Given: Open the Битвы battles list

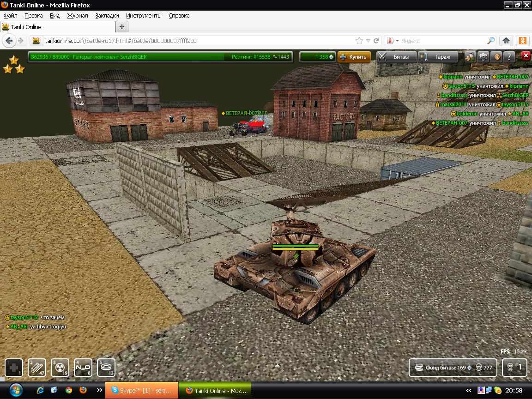Looking at the screenshot, I should (396, 57).
